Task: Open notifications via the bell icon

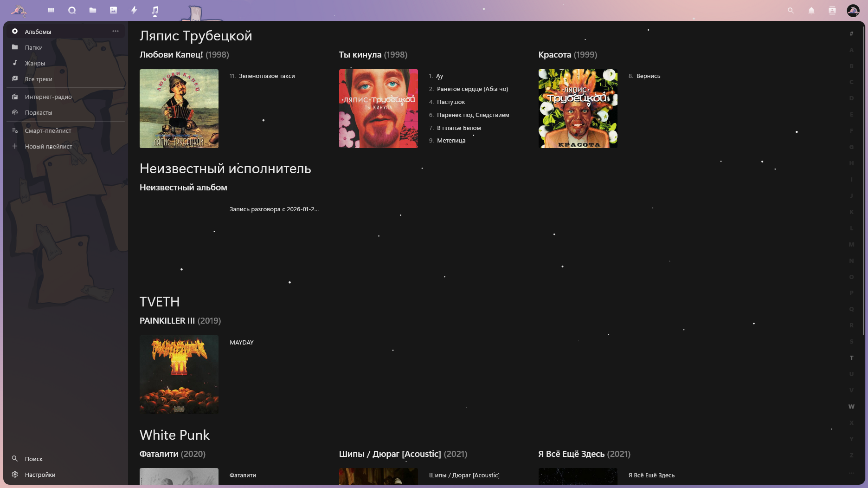Action: [x=811, y=10]
